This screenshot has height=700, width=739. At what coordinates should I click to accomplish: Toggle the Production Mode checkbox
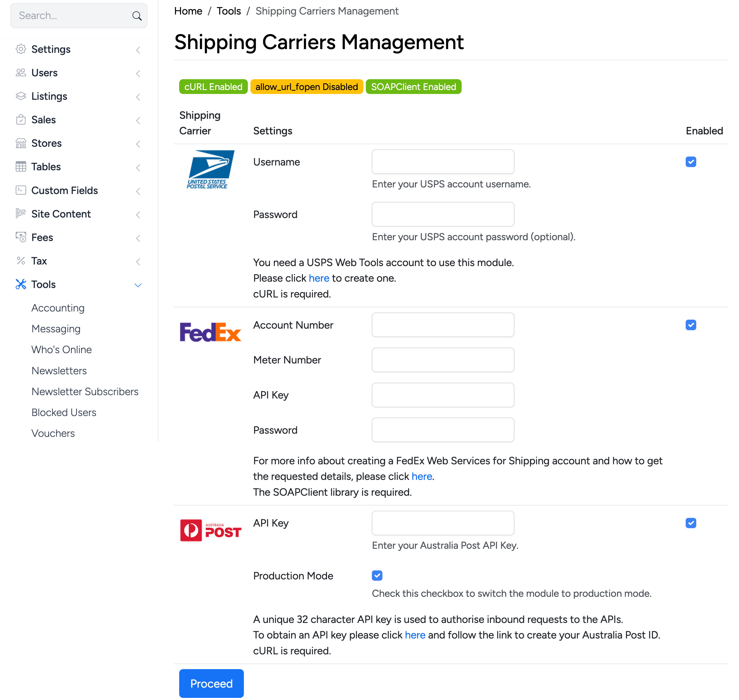click(377, 576)
